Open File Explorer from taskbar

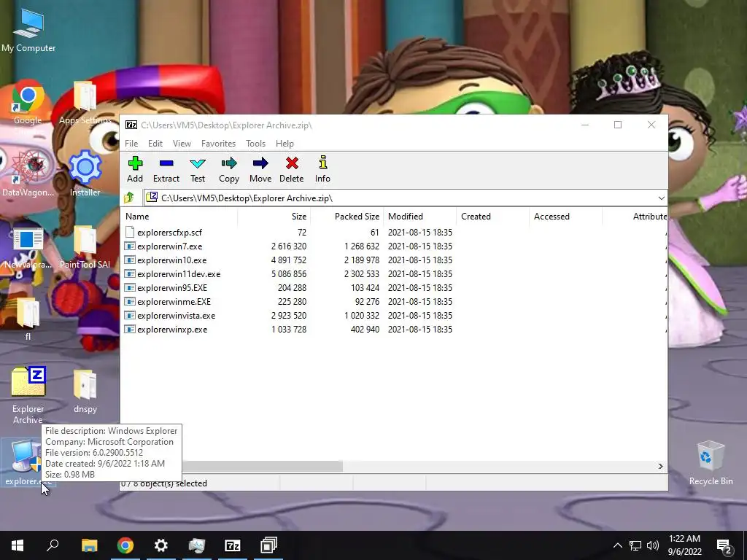pos(89,545)
